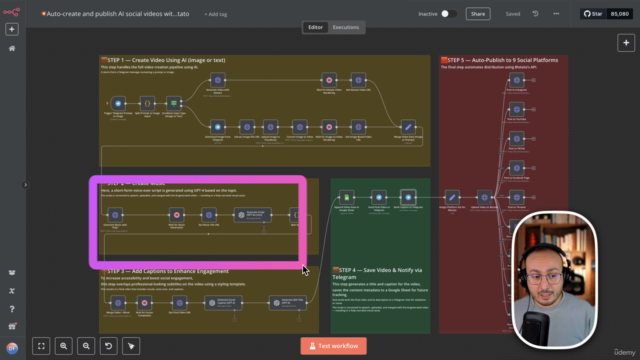Open the three-dot more options menu

tap(556, 14)
